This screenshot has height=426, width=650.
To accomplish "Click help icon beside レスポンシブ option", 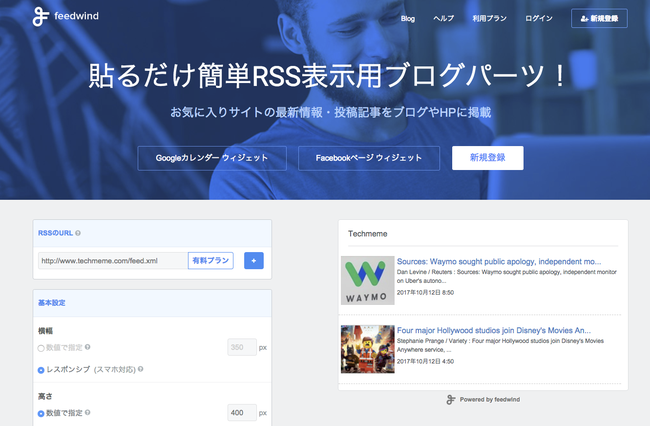I will tap(141, 369).
